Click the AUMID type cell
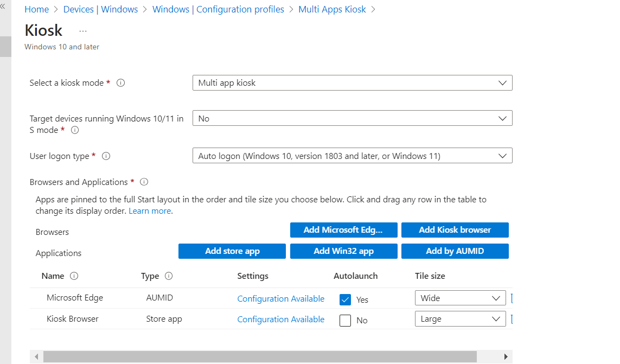 point(159,297)
